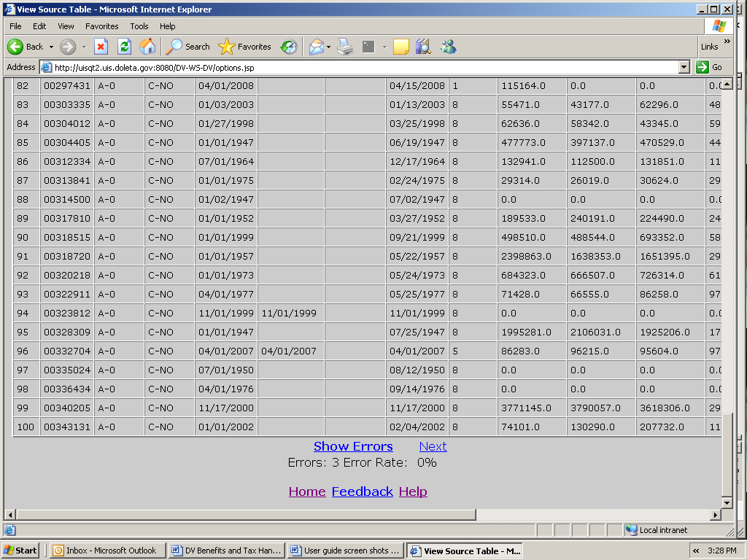
Task: Open the View menu
Action: (x=66, y=26)
